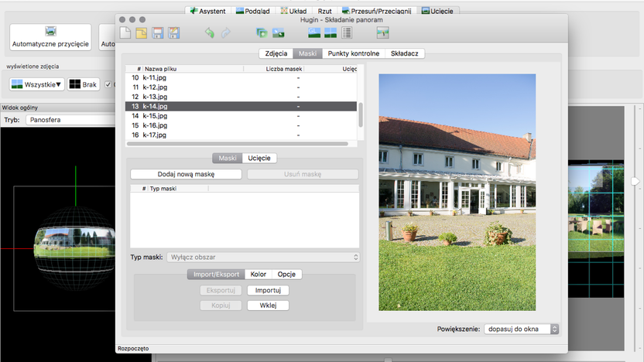Click the Kopiuj button
This screenshot has width=644, height=362.
pyautogui.click(x=221, y=306)
